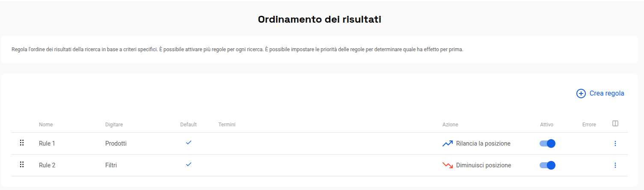
Task: Click the Azione column header
Action: 450,125
